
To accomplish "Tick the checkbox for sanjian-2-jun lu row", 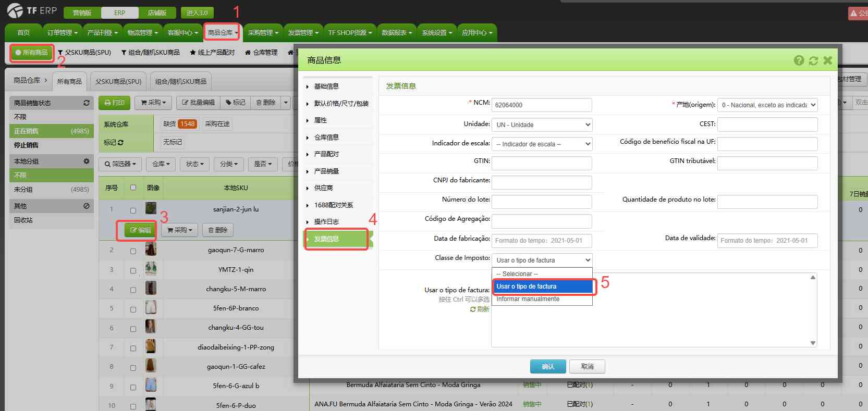I will point(133,210).
